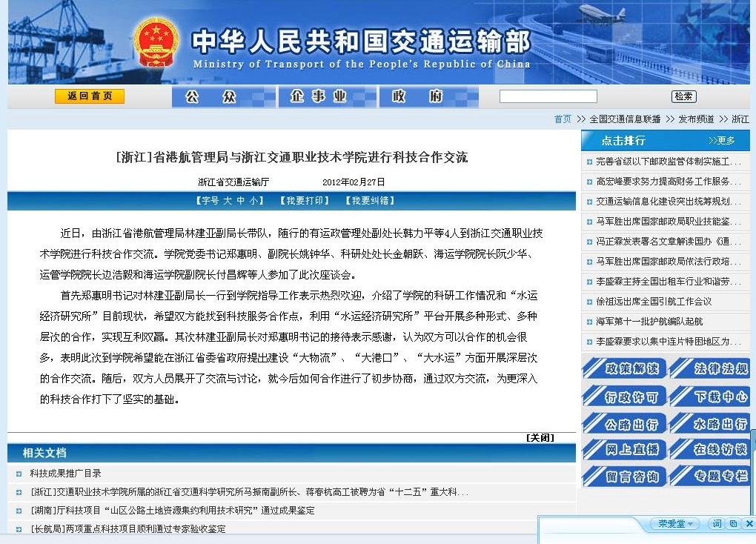Image resolution: width=756 pixels, height=544 pixels.
Task: Click the 行政许可 banner button
Action: click(624, 397)
